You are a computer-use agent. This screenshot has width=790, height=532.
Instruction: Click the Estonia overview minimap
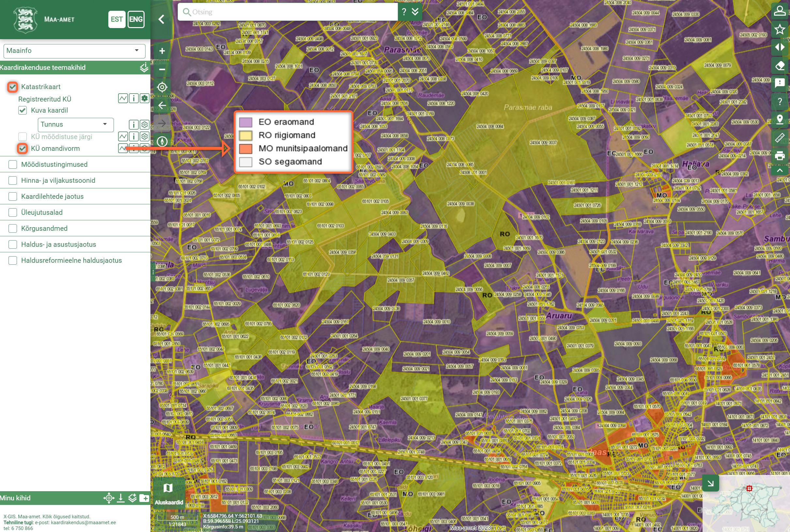746,504
